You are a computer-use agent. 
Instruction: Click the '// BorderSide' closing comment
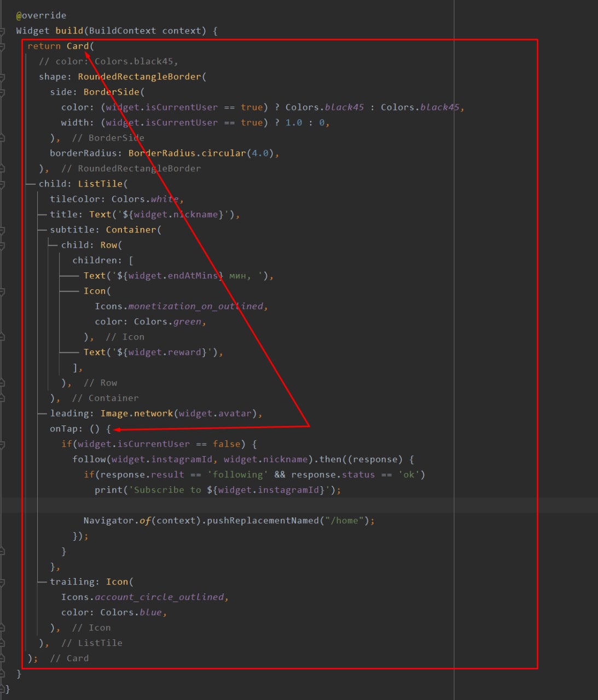108,138
